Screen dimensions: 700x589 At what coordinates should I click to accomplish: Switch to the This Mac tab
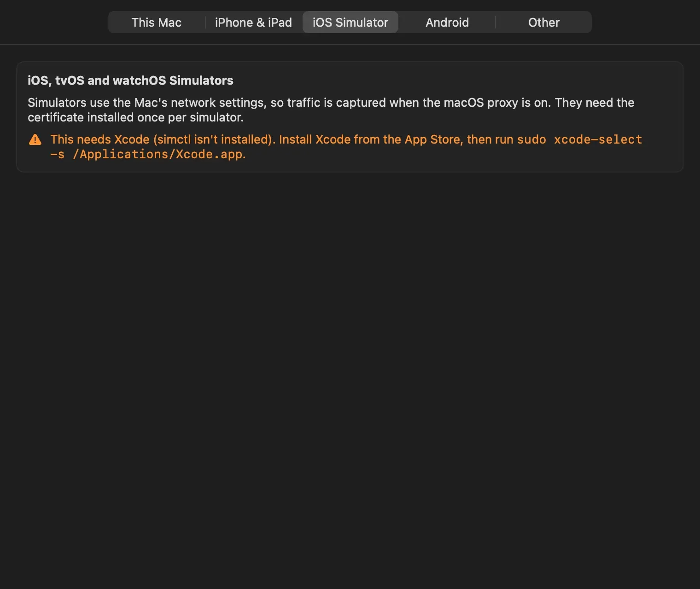[157, 23]
